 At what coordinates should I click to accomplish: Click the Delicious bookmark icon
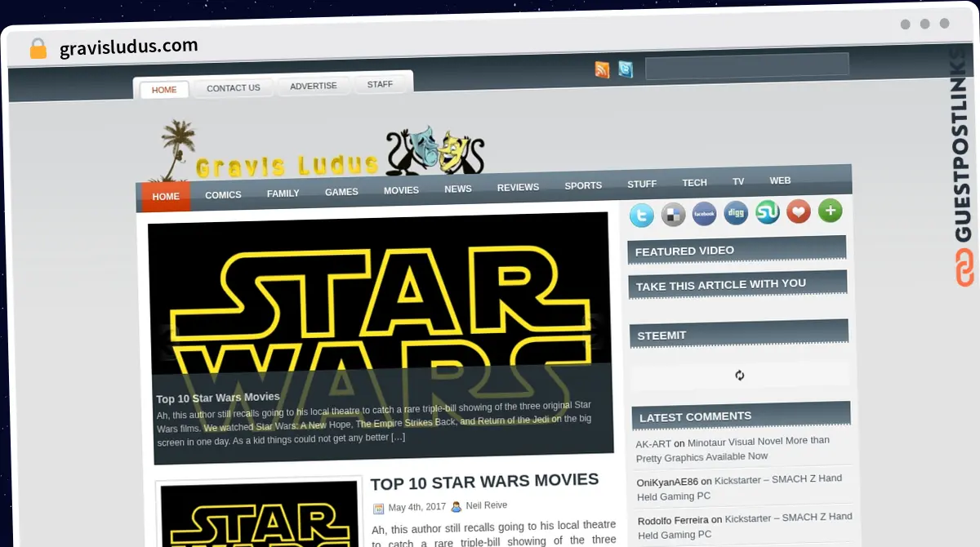[673, 215]
